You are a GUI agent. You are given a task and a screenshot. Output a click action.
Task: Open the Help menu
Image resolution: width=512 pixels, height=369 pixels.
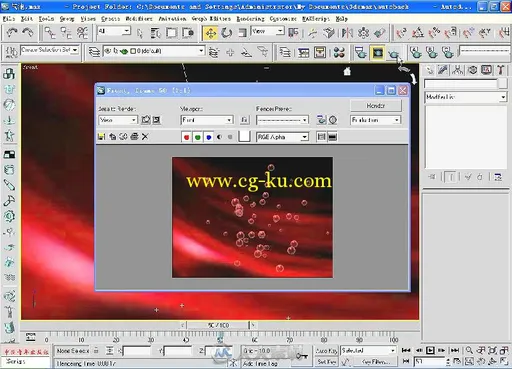[x=341, y=19]
